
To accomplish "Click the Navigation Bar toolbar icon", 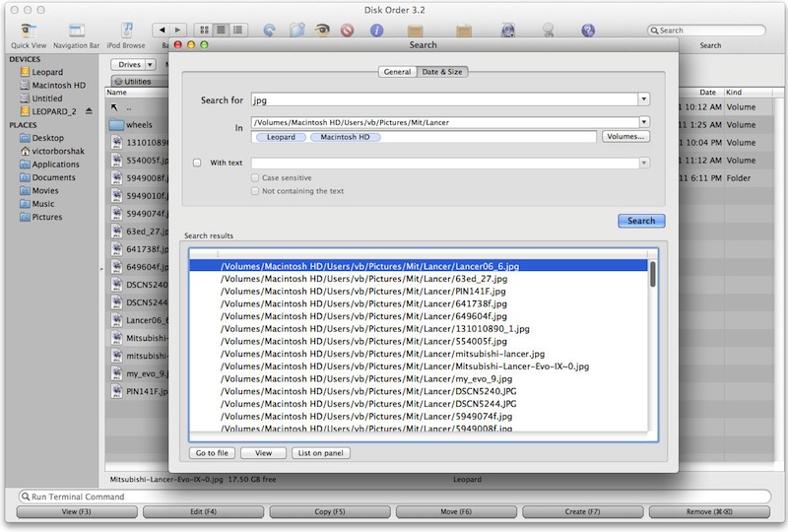I will point(76,32).
